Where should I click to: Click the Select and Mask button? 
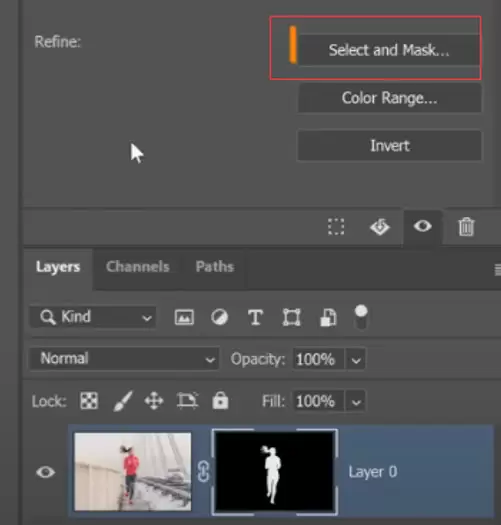pyautogui.click(x=389, y=50)
